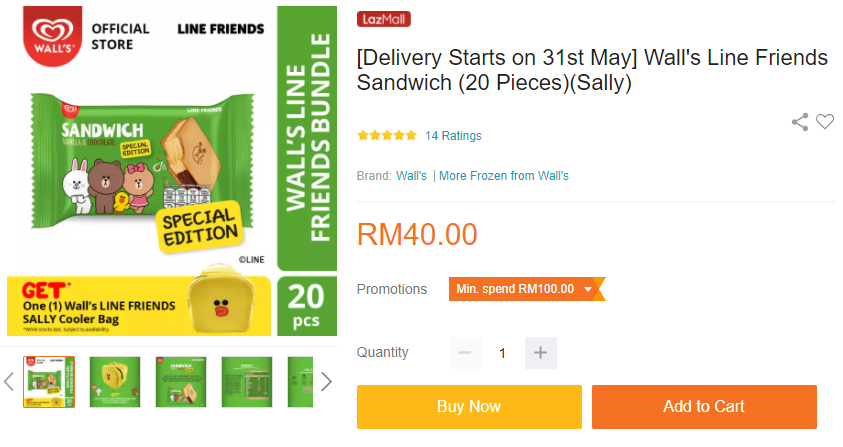The width and height of the screenshot is (843, 447).
Task: Show previous thumbnails with left arrow
Action: [9, 381]
